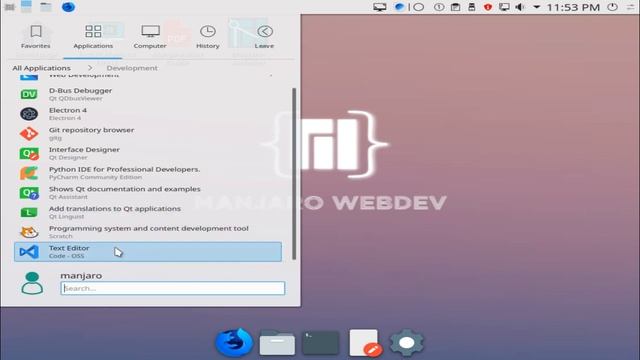The height and width of the screenshot is (360, 640).
Task: Open Firefox from the dock
Action: 234,342
